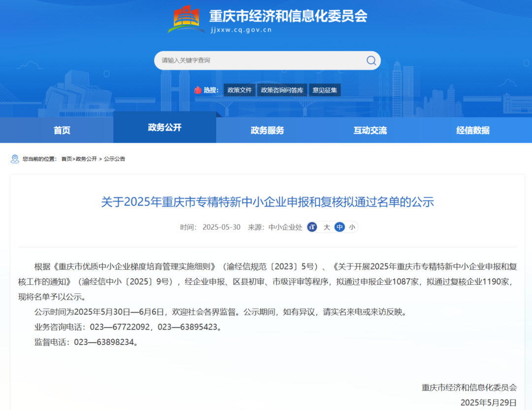
Task: Click the 重庆市经济和信息化委员会 site title
Action: (x=288, y=16)
